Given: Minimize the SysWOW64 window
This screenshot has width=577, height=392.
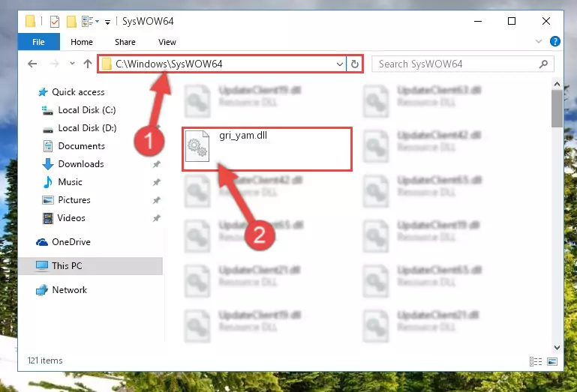Looking at the screenshot, I should pos(478,21).
